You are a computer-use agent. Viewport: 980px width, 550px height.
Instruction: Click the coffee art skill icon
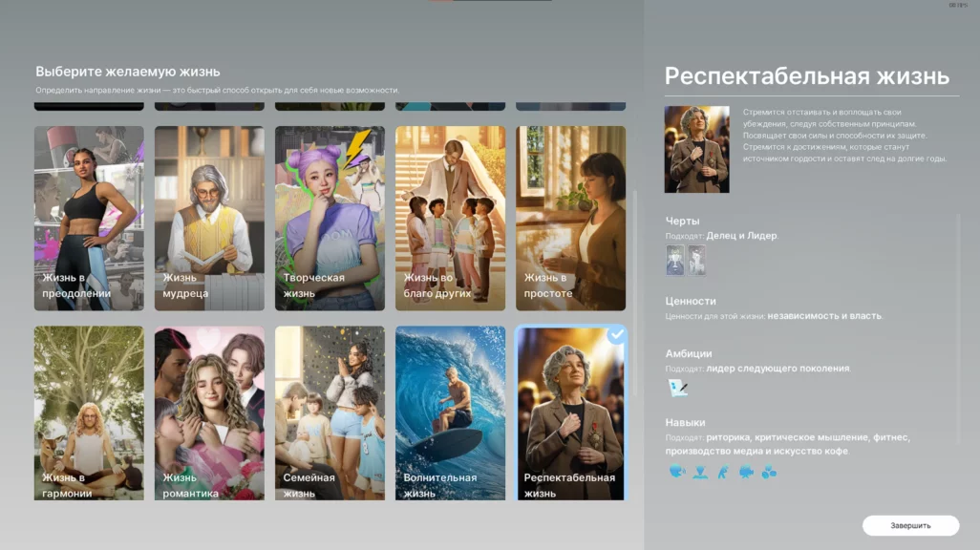769,471
